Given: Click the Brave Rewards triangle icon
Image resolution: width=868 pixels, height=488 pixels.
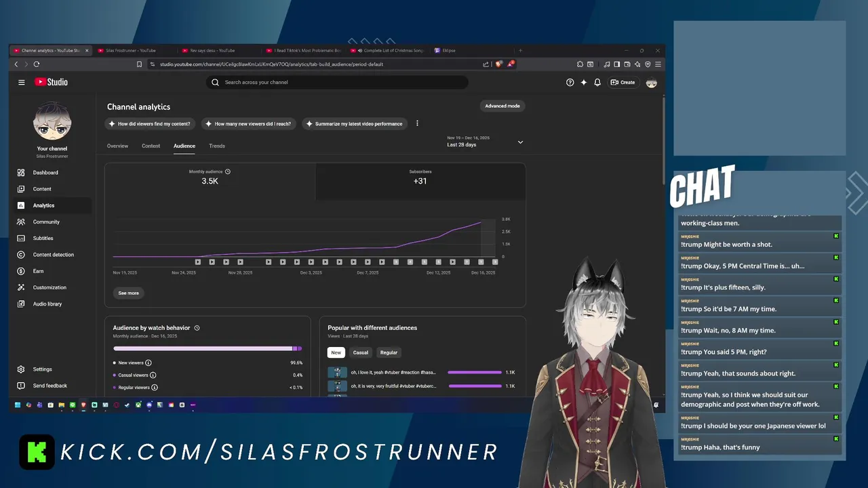Looking at the screenshot, I should click(x=511, y=64).
